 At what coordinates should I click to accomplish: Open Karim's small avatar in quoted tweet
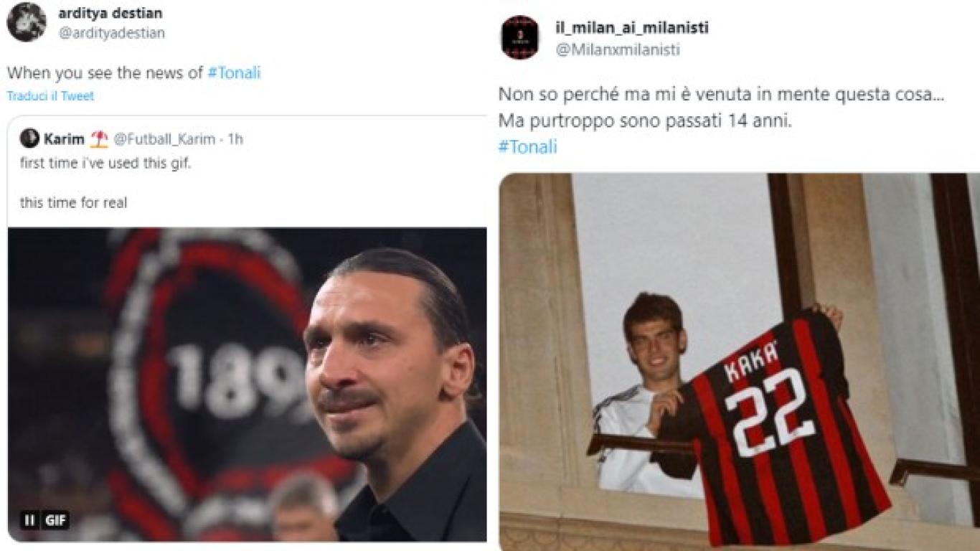click(x=29, y=138)
